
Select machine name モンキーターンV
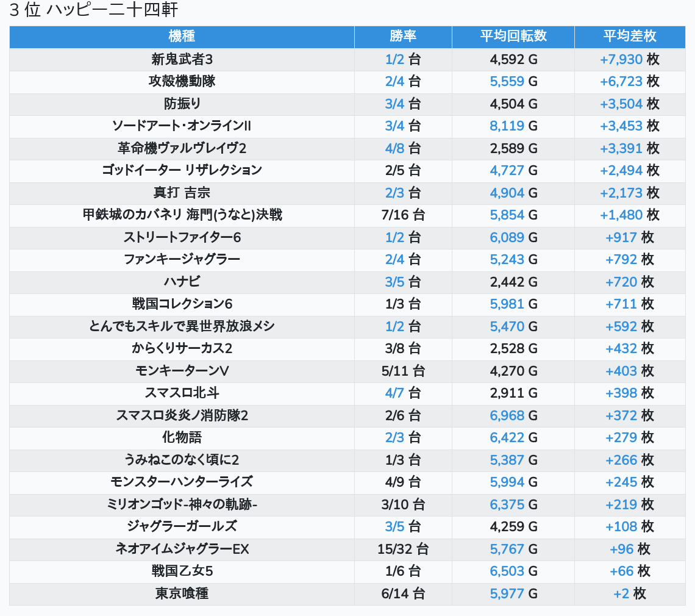tap(182, 371)
